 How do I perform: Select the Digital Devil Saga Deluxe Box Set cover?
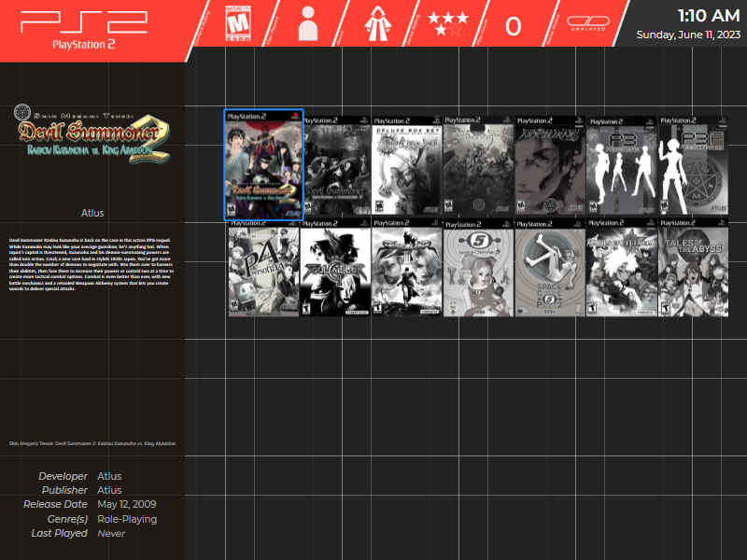click(x=407, y=165)
